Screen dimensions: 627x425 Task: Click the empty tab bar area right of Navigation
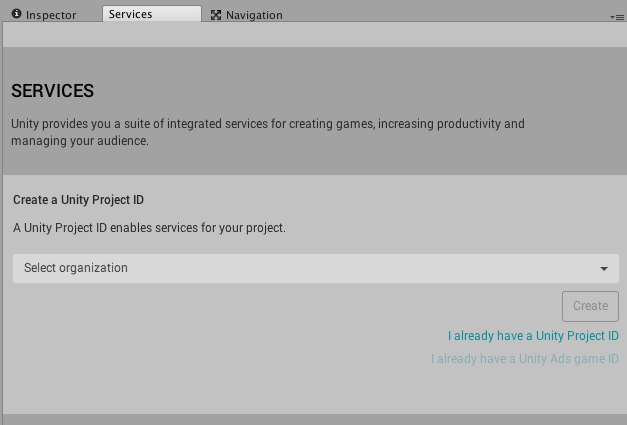coord(450,12)
